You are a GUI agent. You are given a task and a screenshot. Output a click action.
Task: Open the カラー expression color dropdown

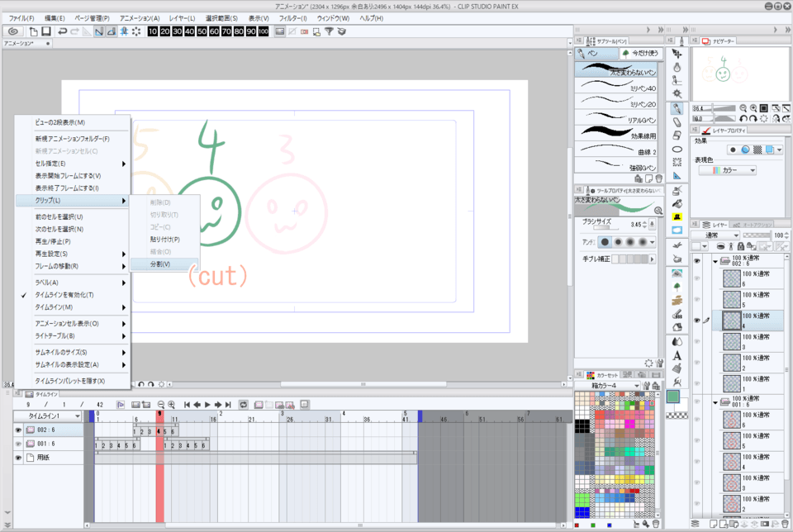pyautogui.click(x=728, y=170)
